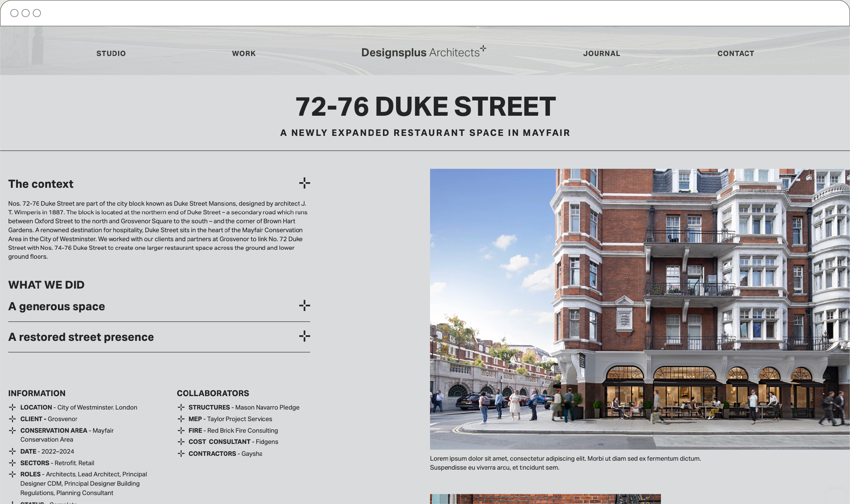Click the first window control circle
Screen dimensions: 850x504
coord(14,13)
